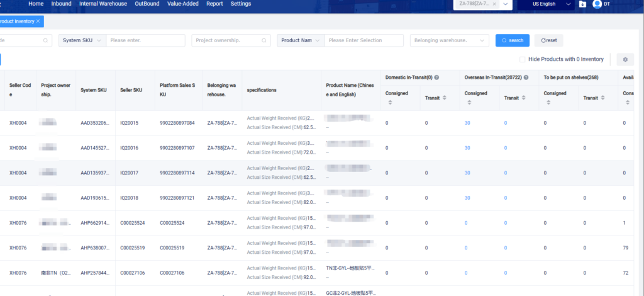Sort Domestic In-Transit Transit column
Screen dimensions: 644x296
click(445, 98)
